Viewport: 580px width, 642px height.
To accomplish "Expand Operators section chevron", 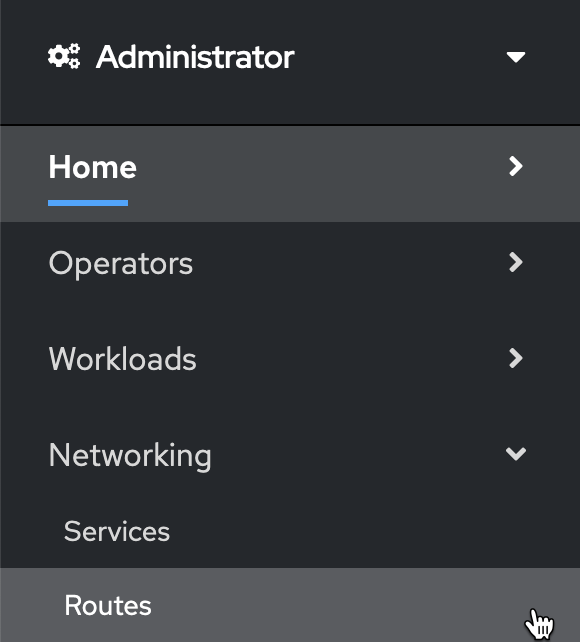I will (x=516, y=262).
